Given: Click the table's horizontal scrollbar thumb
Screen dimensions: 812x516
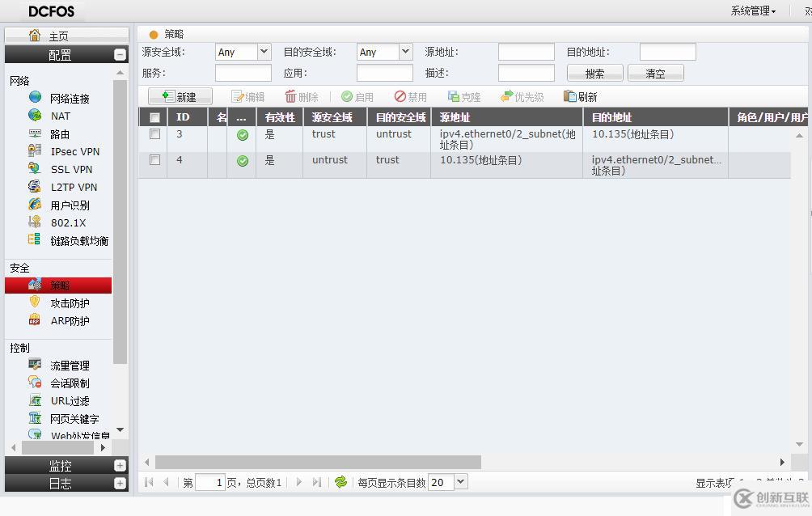Looking at the screenshot, I should [318, 462].
